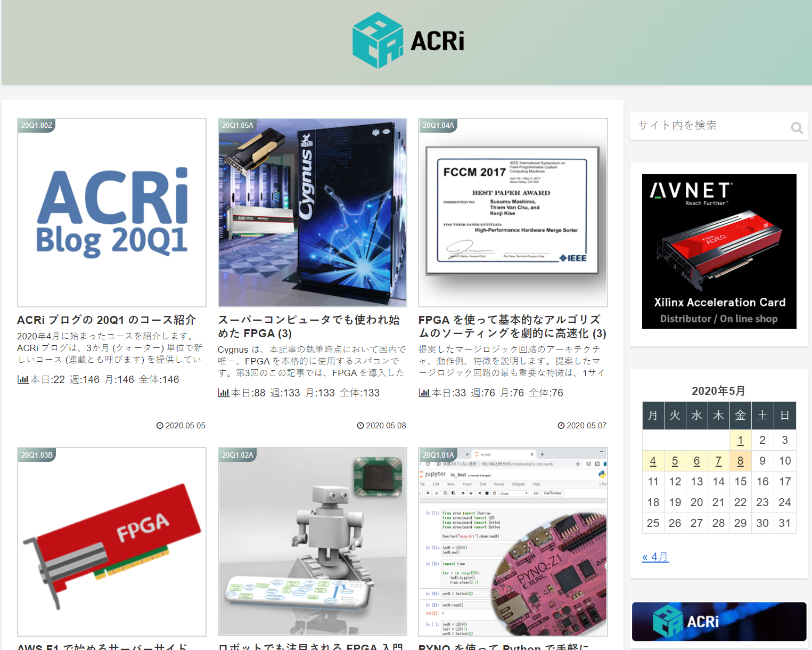Open the FCCM 2017 award thumbnail

(513, 213)
